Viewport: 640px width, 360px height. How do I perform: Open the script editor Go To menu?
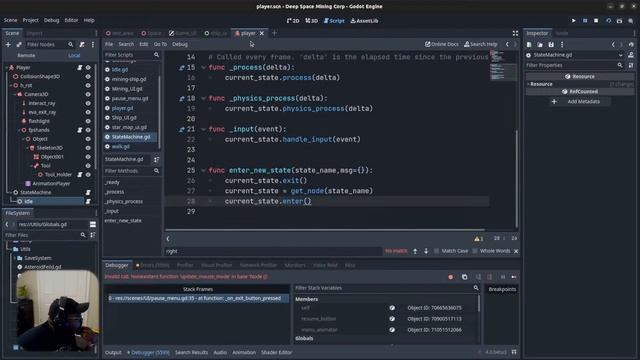tap(160, 44)
